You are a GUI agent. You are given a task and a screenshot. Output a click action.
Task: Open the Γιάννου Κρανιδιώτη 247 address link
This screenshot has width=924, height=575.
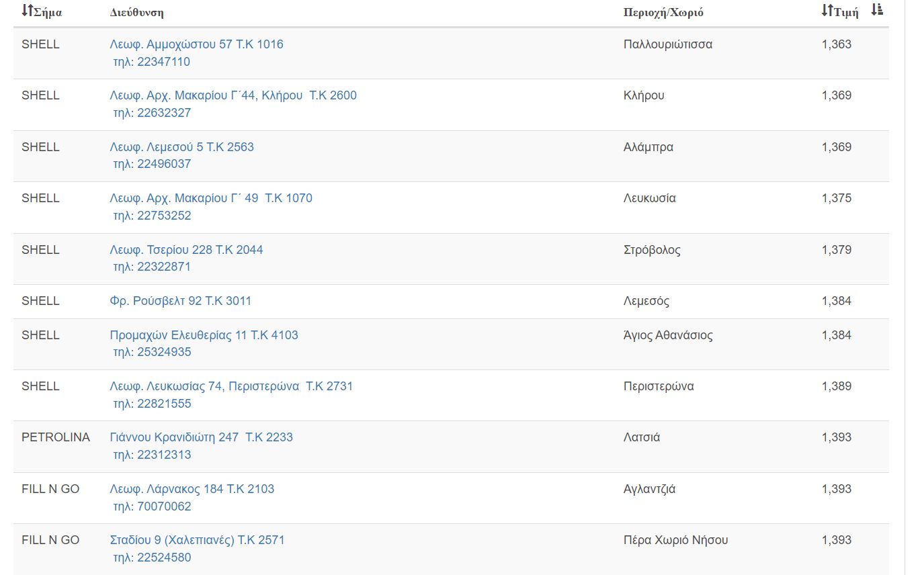click(201, 437)
